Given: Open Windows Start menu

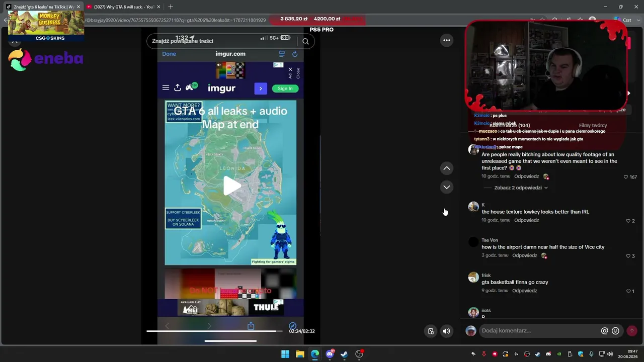Looking at the screenshot, I should (285, 354).
